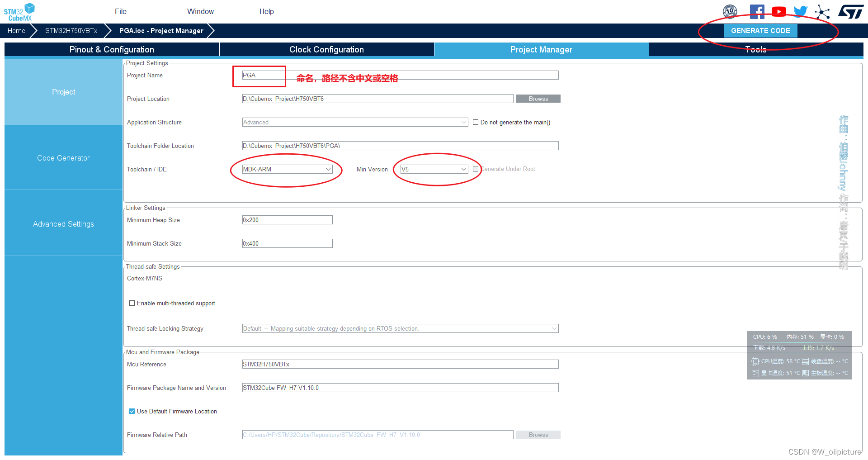
Task: Open the 10-year anniversary badge icon
Action: click(x=730, y=11)
